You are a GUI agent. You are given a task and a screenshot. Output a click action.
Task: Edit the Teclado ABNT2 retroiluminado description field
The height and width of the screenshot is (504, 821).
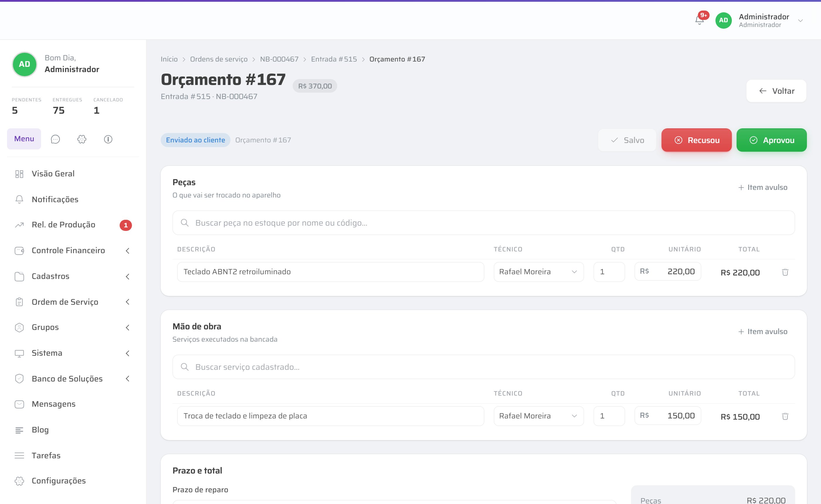330,272
